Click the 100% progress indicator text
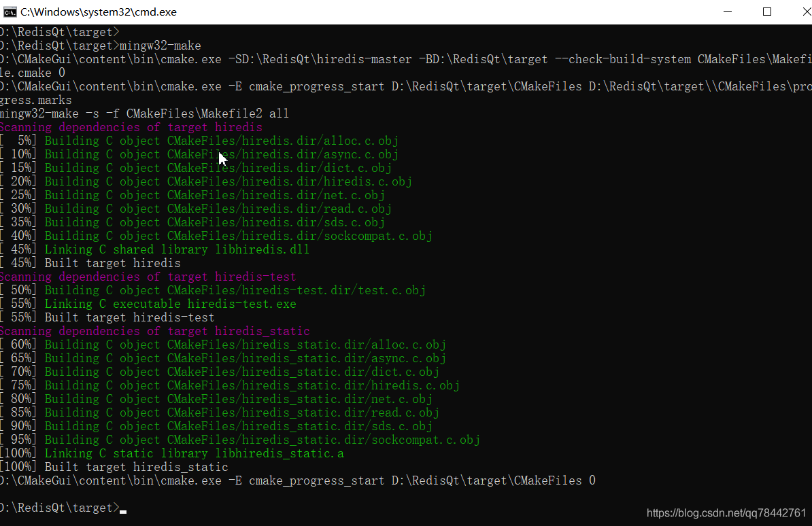The width and height of the screenshot is (812, 526). (18, 453)
